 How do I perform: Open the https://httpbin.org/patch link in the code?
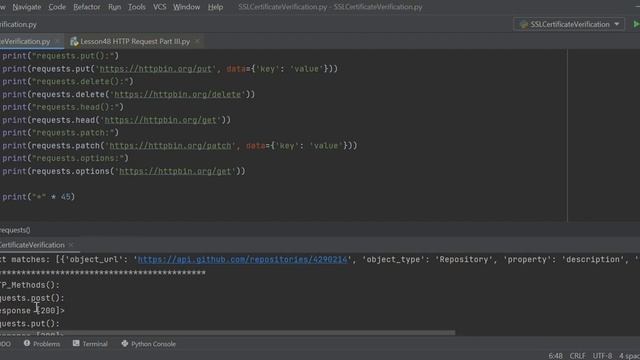[x=170, y=146]
